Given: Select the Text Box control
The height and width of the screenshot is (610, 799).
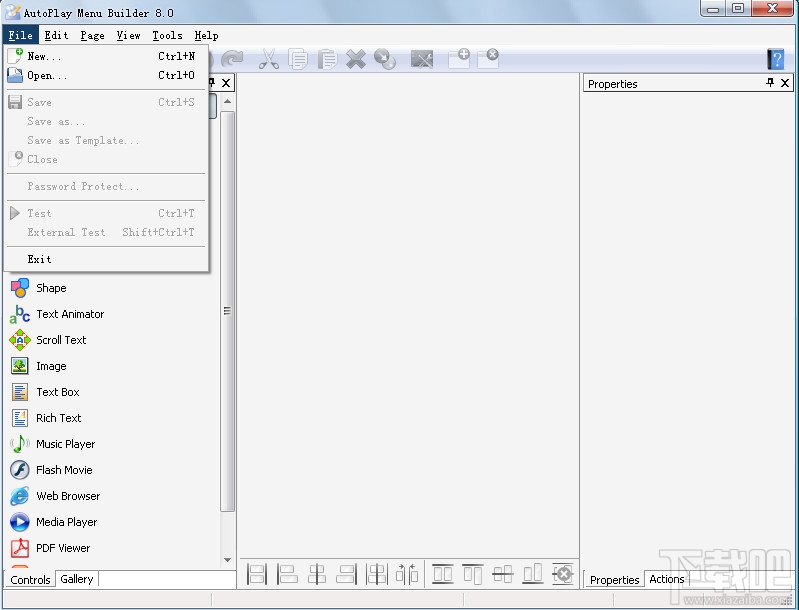Looking at the screenshot, I should click(45, 392).
